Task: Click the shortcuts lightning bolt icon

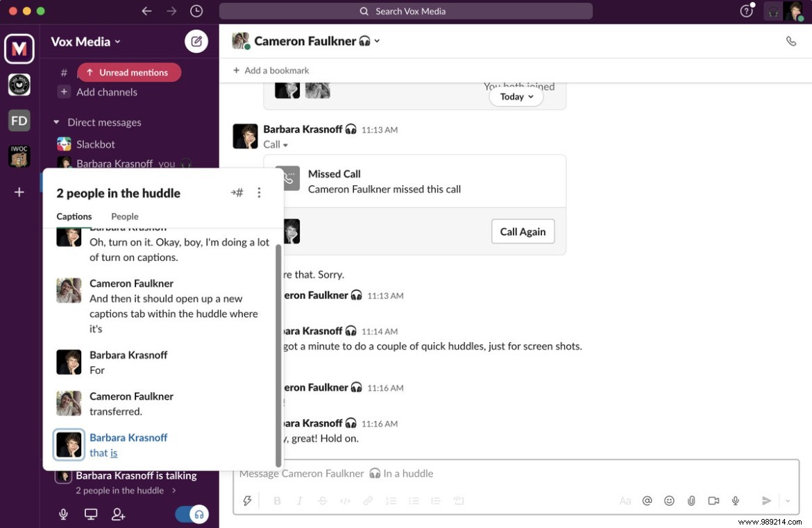Action: click(x=247, y=500)
